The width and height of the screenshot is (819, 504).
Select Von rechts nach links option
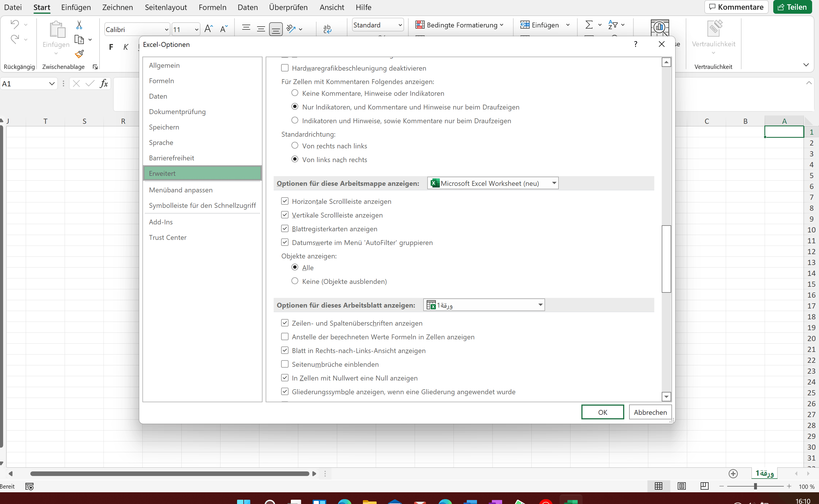pos(295,146)
